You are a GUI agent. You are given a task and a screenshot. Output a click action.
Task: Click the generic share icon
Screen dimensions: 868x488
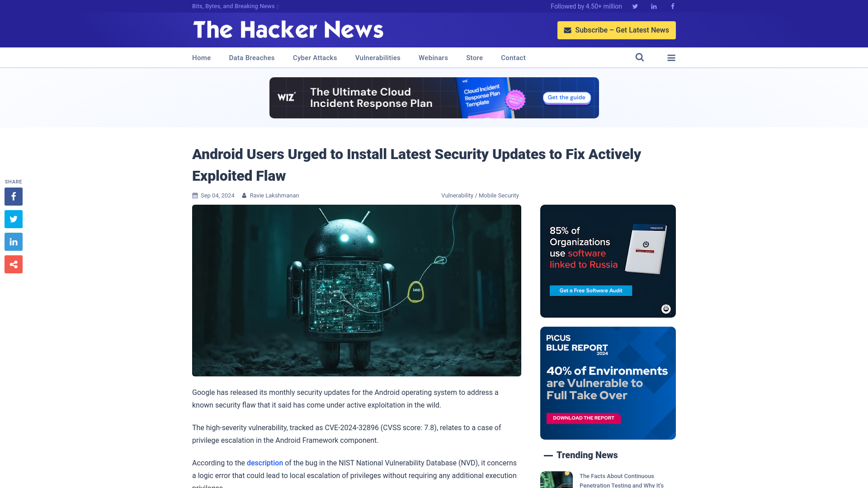pyautogui.click(x=13, y=264)
